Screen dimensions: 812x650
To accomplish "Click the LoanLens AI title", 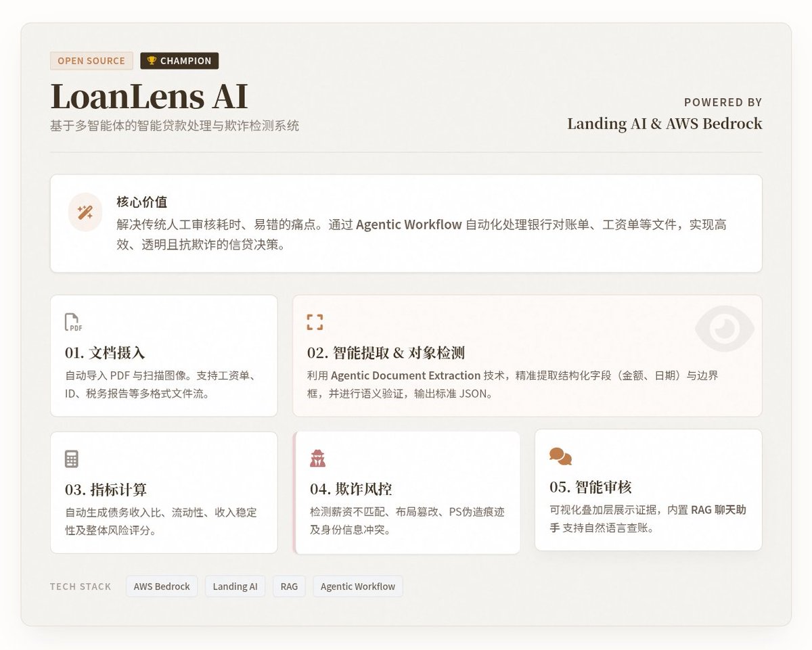I will point(149,96).
